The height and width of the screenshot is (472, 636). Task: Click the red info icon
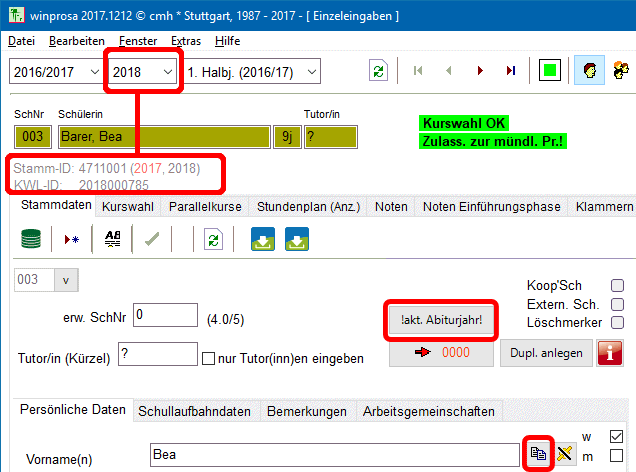coord(610,353)
